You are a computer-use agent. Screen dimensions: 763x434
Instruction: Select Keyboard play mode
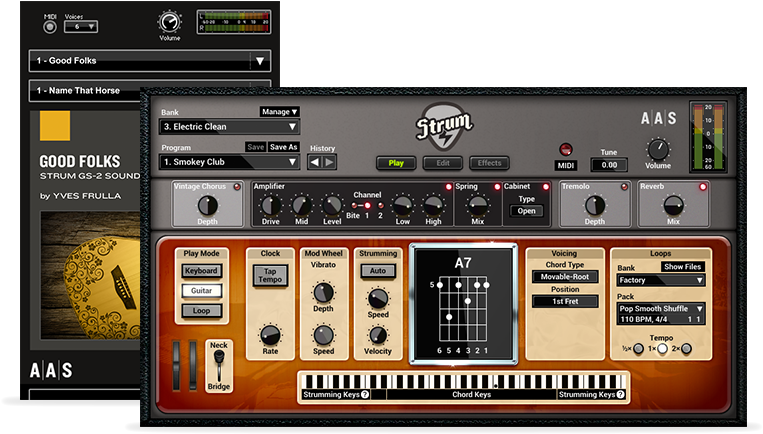[x=201, y=271]
